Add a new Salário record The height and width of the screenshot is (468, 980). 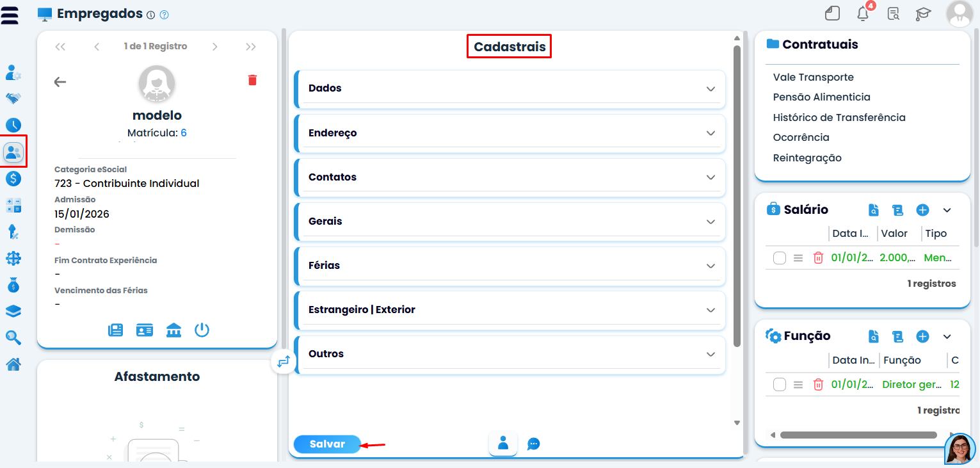pyautogui.click(x=922, y=210)
